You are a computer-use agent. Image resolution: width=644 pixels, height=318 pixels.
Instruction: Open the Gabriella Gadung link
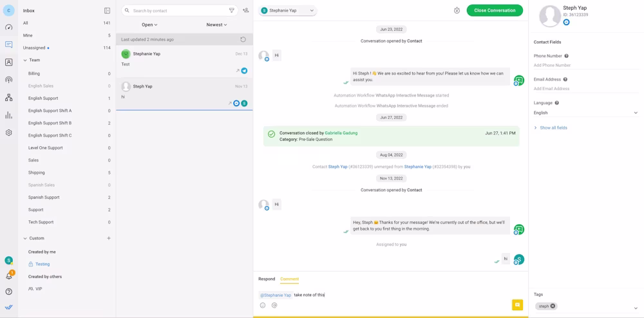[x=341, y=133]
